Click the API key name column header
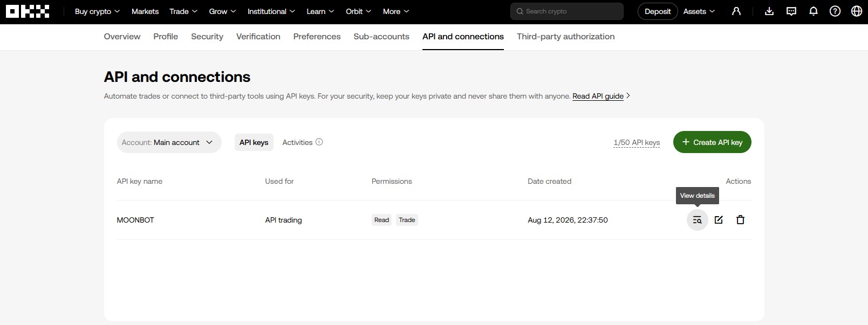 [140, 181]
